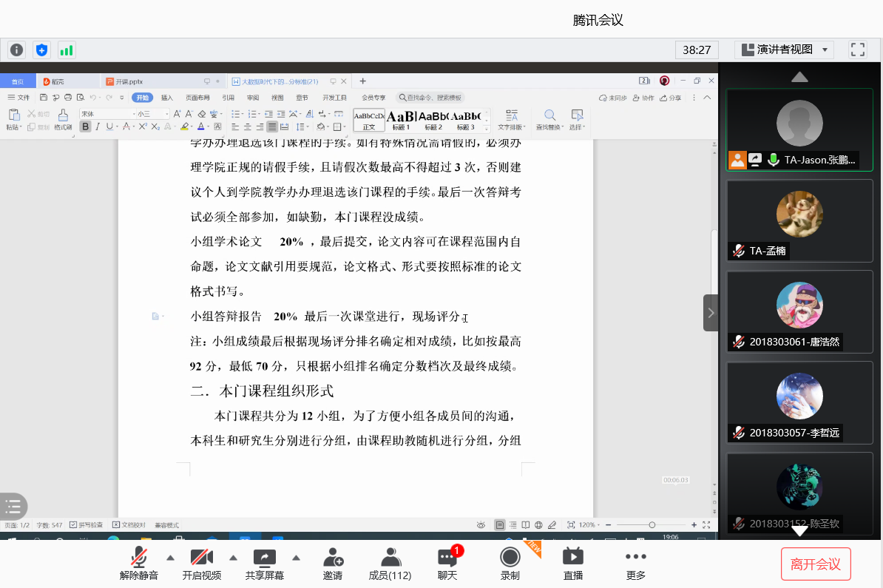Start sharing your screen
The width and height of the screenshot is (883, 588).
point(264,563)
